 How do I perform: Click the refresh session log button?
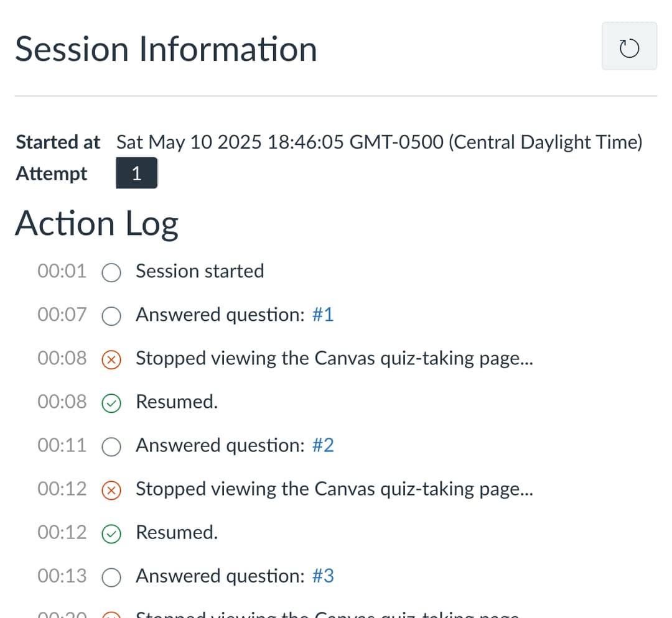click(629, 47)
